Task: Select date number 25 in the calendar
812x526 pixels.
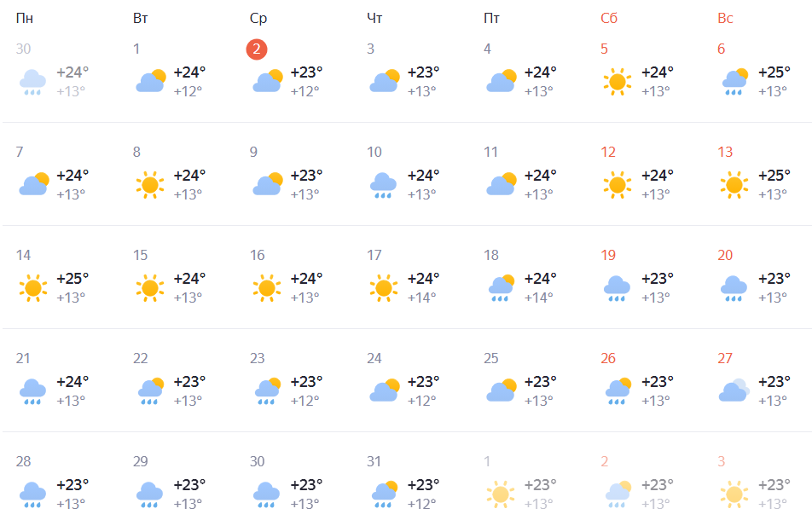Action: click(491, 358)
